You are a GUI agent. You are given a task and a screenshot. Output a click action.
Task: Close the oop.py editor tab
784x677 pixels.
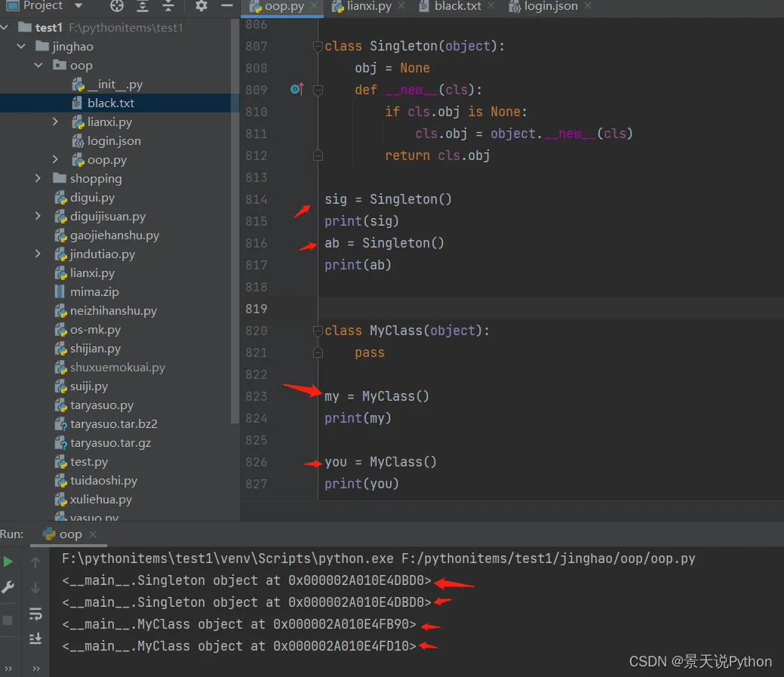click(x=315, y=7)
